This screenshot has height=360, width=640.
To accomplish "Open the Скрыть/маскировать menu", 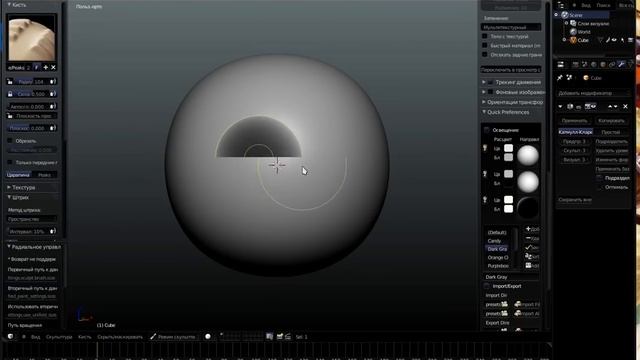I will coord(120,337).
